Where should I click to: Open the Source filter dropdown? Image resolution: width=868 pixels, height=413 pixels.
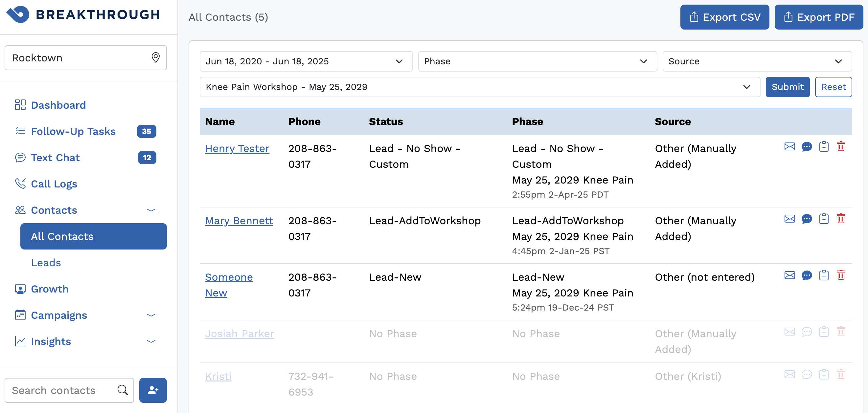[757, 61]
